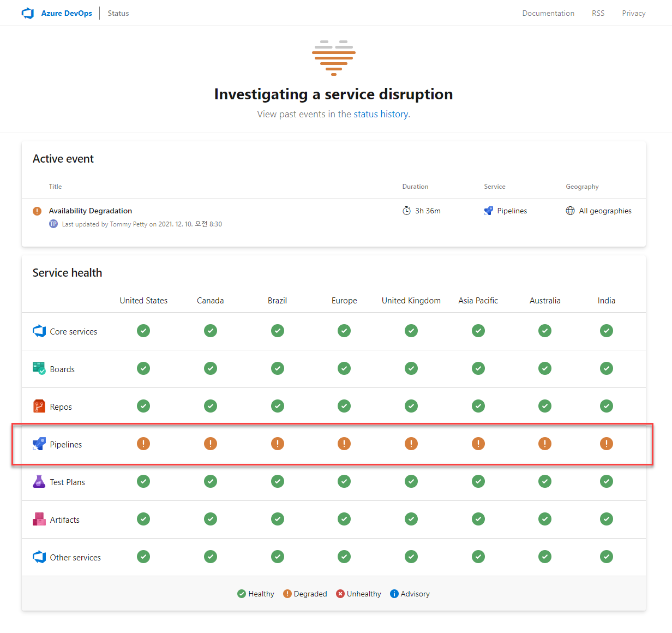Click the Artifacts icon in Service health
Image resolution: width=672 pixels, height=633 pixels.
click(x=39, y=519)
